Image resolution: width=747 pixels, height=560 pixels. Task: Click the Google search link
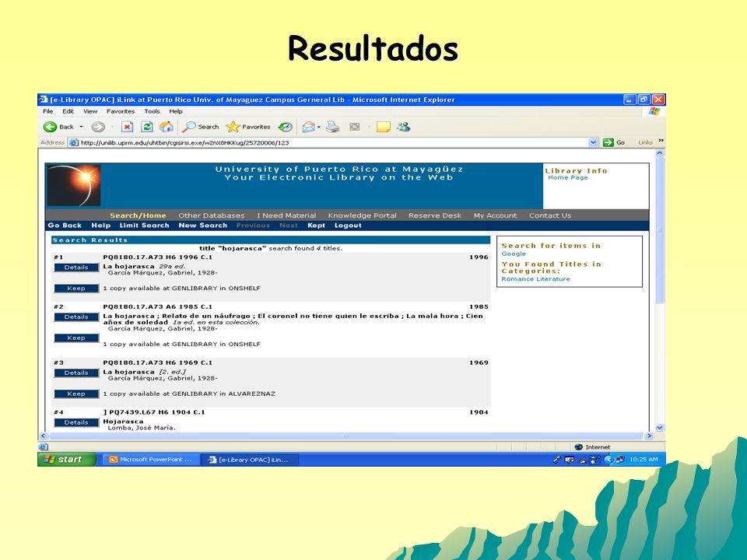[514, 254]
